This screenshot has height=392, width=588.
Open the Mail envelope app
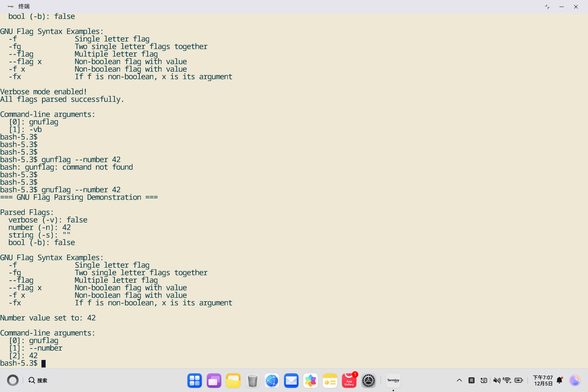[291, 381]
